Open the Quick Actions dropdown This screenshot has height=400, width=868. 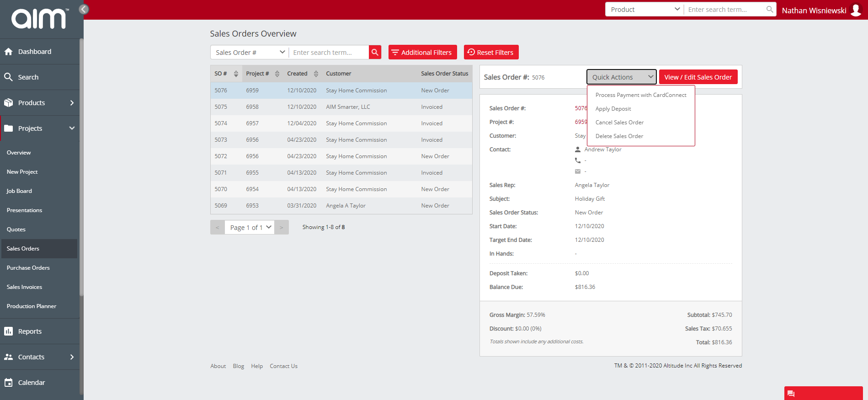tap(622, 77)
